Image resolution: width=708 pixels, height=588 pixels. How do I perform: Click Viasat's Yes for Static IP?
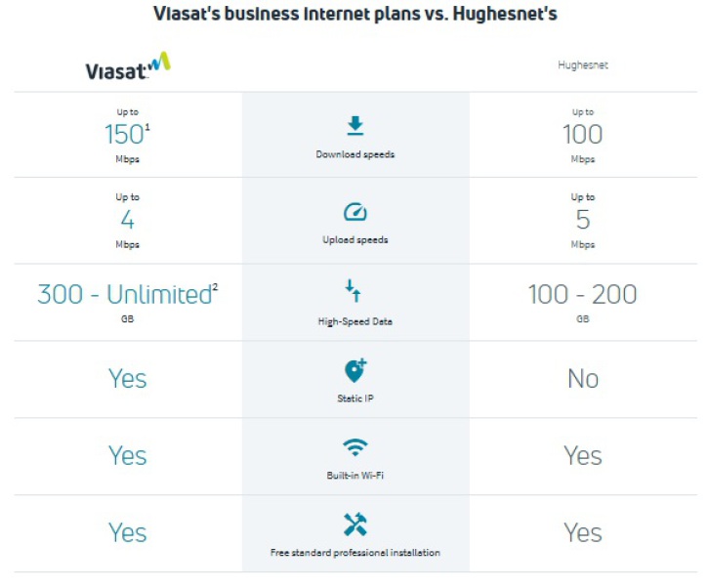[127, 379]
